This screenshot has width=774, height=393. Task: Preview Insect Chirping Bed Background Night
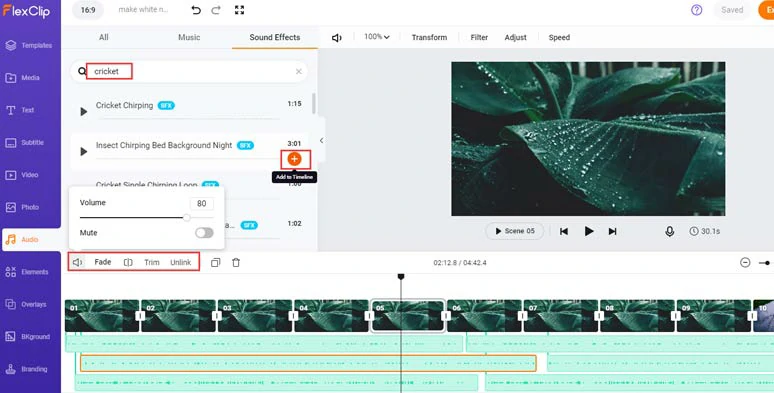point(83,152)
